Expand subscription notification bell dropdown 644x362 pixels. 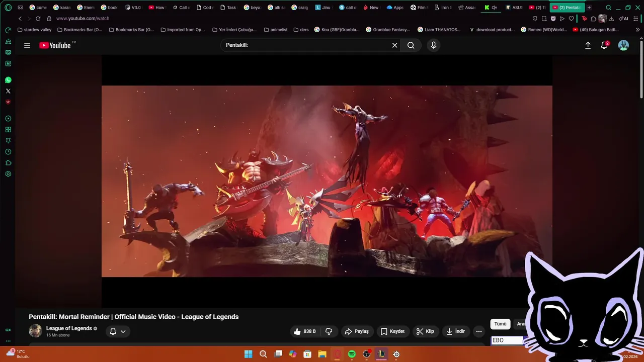coord(118,331)
